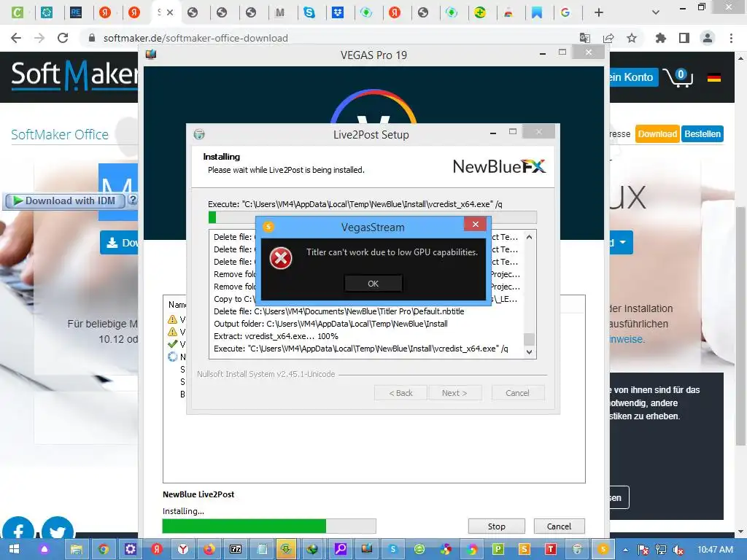Click the share page icon in address bar
747x560 pixels.
pyautogui.click(x=608, y=38)
